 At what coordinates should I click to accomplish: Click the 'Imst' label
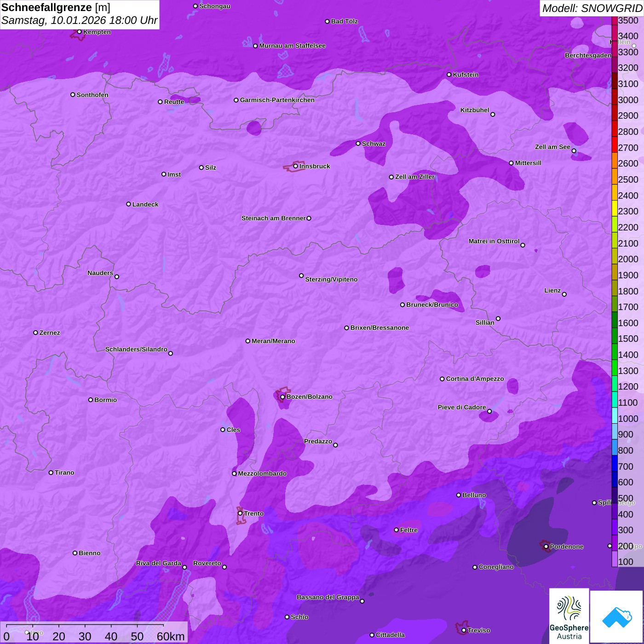[x=174, y=174]
